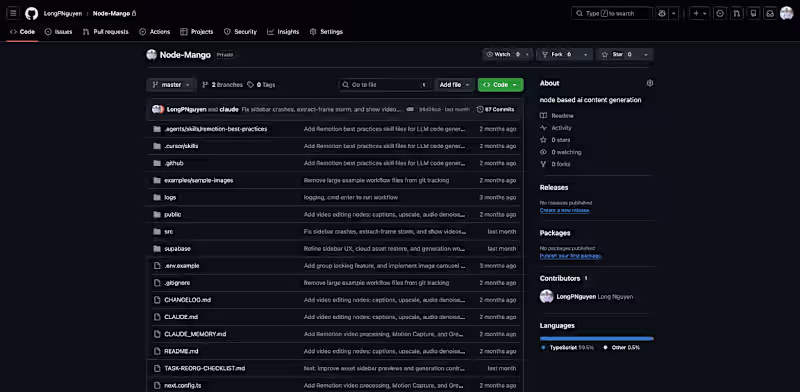Switch to the Pull requests tab
Screen dimensions: 800x392
[106, 32]
